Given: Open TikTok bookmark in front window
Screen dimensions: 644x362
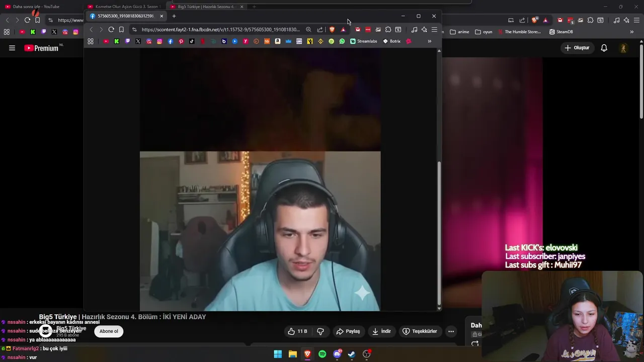Looking at the screenshot, I should pos(192,41).
